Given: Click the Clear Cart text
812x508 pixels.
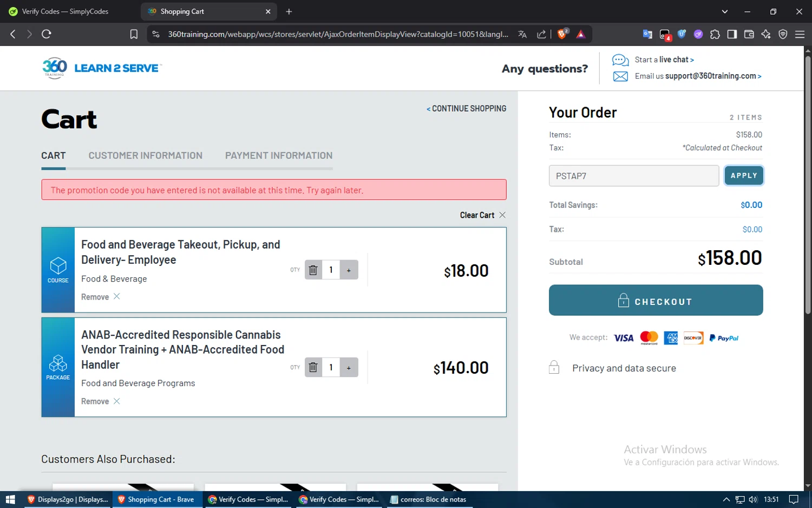Looking at the screenshot, I should (477, 215).
